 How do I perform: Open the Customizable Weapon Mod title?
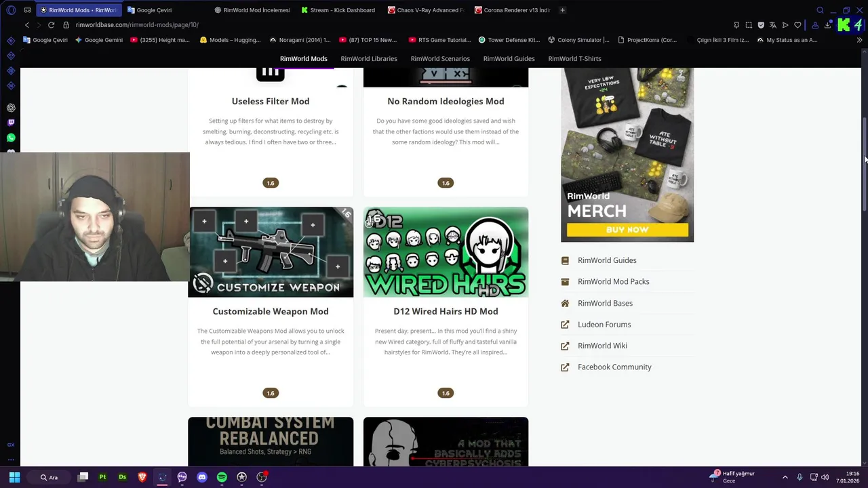[x=271, y=312]
